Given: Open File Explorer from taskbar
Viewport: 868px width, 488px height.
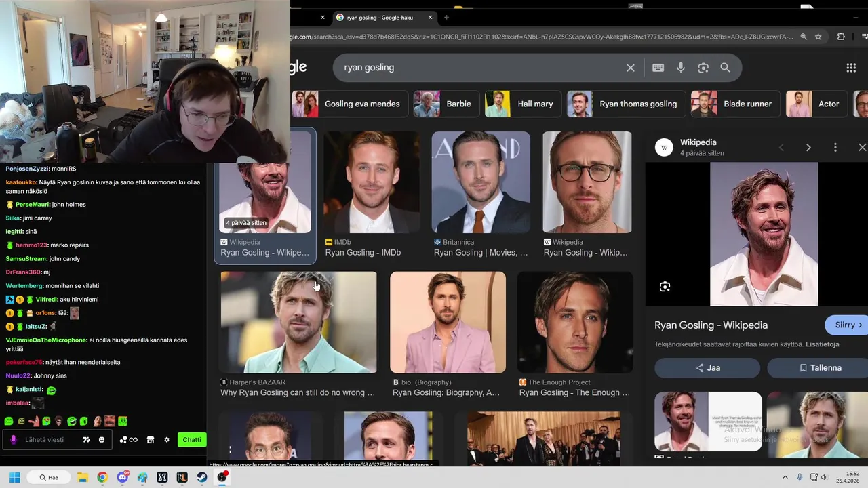Looking at the screenshot, I should pos(82,477).
